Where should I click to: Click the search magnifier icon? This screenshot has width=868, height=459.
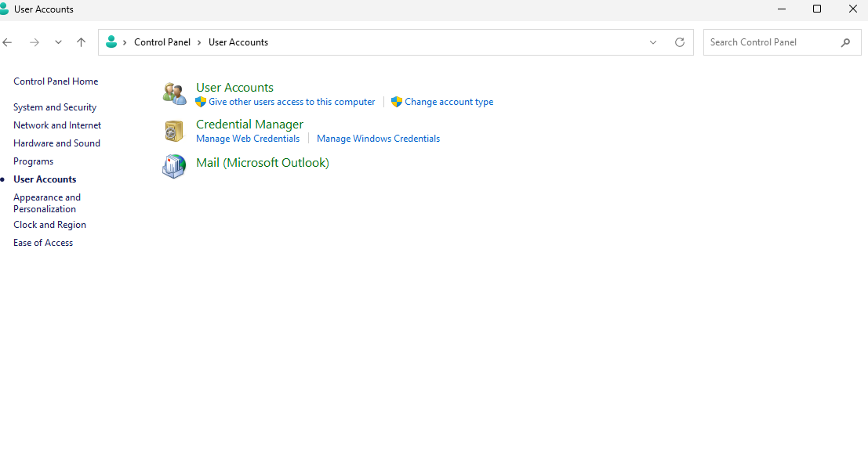pos(845,42)
